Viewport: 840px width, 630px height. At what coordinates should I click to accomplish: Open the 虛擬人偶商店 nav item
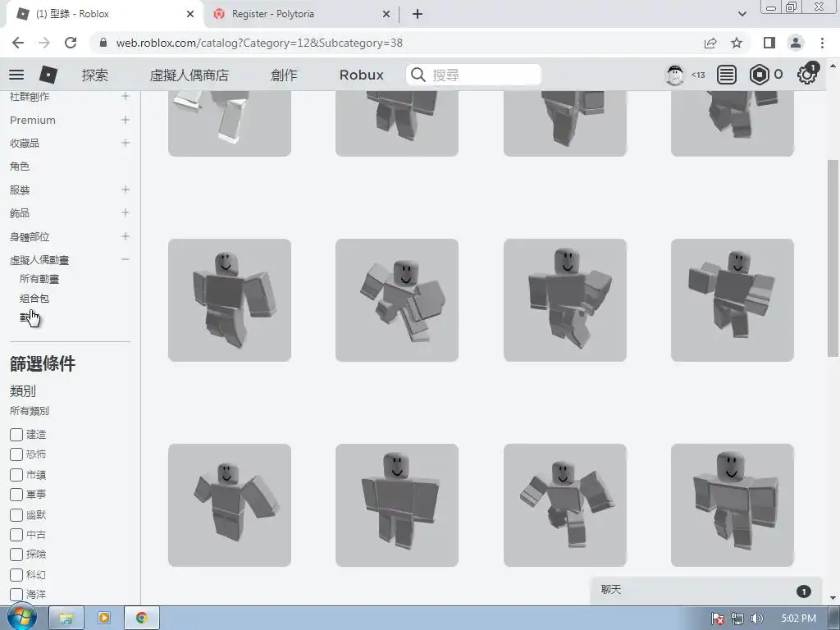[189, 75]
